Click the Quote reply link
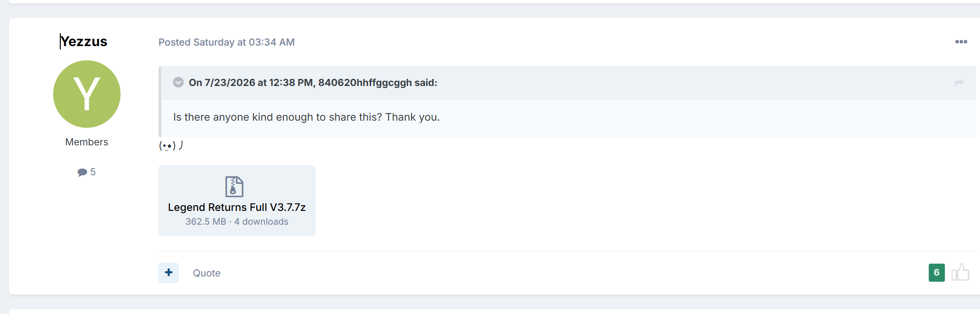This screenshot has height=314, width=980. click(206, 273)
